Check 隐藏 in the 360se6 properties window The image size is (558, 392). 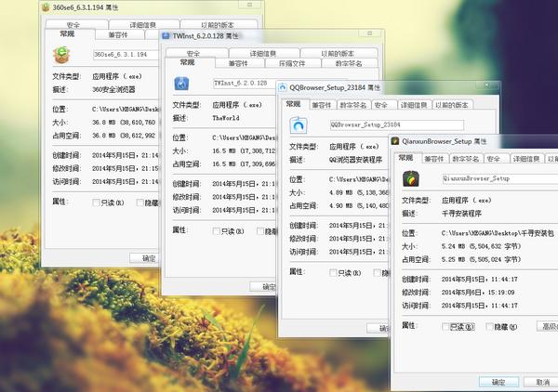139,203
